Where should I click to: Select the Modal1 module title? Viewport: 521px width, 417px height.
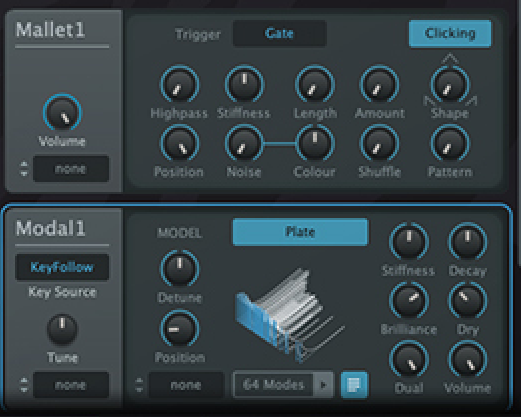pyautogui.click(x=51, y=228)
